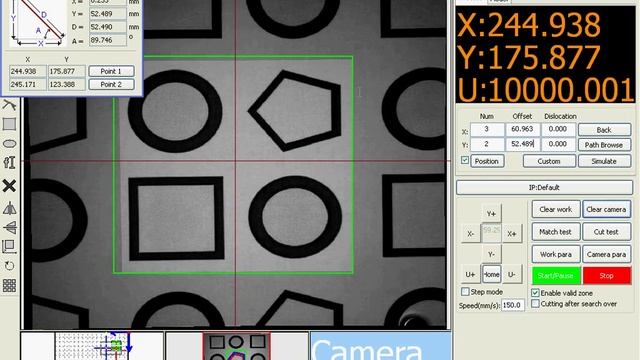640x360 pixels.
Task: Click the Y = 52.489 measurement field
Action: coord(108,13)
